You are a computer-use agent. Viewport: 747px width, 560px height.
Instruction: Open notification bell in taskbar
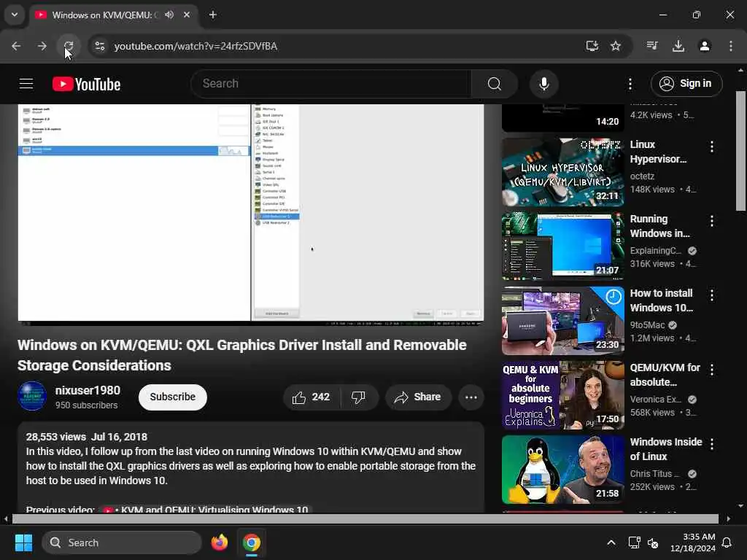(x=727, y=542)
